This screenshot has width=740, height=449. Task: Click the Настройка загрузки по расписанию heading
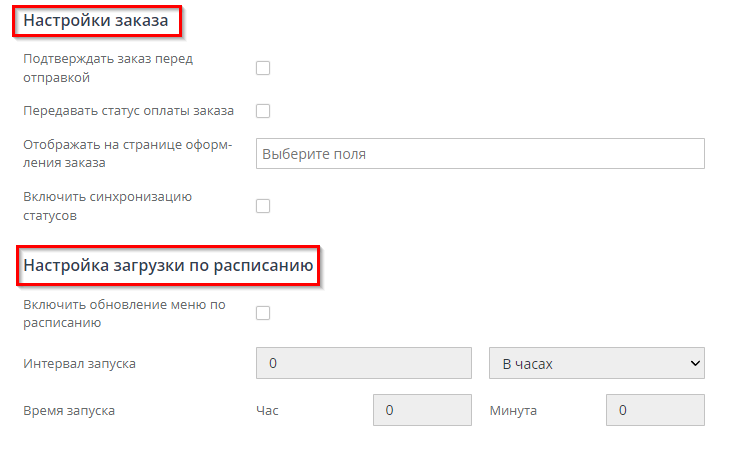tap(169, 266)
